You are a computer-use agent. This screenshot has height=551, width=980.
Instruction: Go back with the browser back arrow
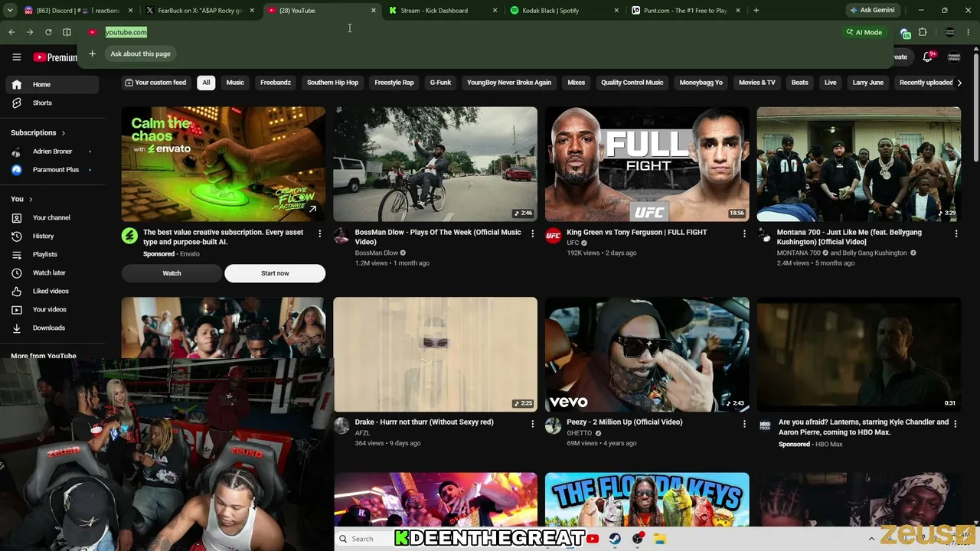point(11,32)
